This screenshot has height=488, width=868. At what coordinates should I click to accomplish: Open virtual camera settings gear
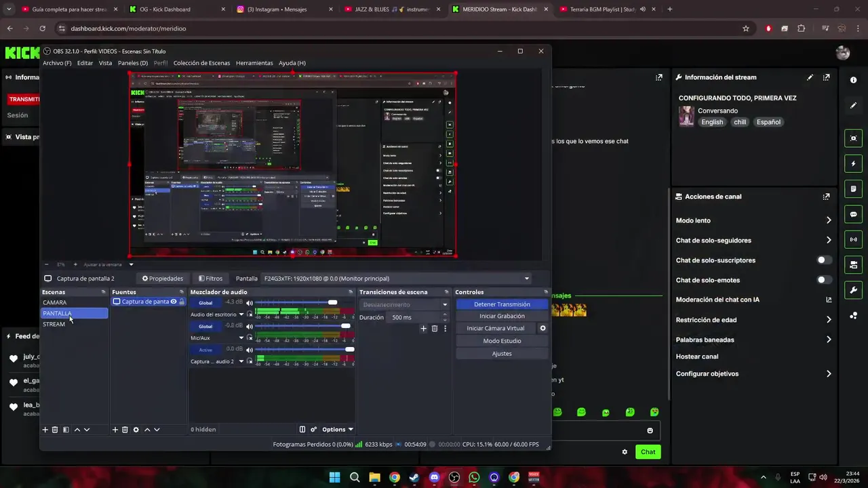click(x=542, y=328)
